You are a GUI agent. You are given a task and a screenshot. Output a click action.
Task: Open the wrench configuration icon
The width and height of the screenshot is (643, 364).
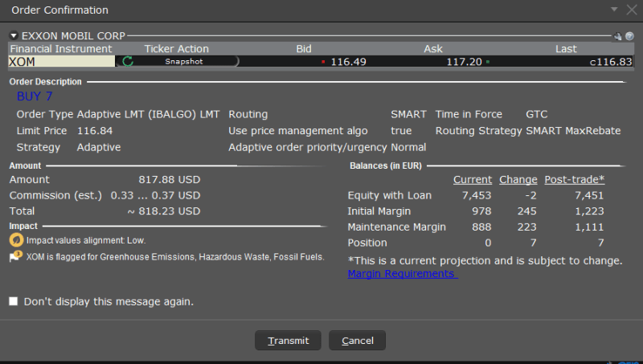[617, 36]
